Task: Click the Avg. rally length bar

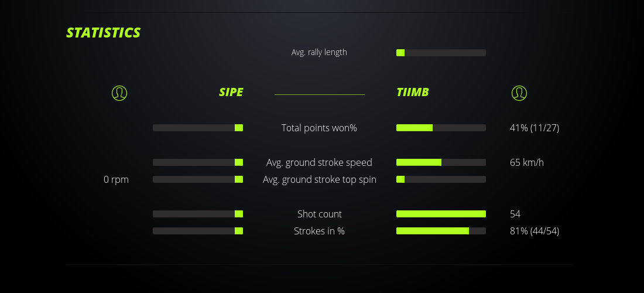Action: click(x=441, y=53)
